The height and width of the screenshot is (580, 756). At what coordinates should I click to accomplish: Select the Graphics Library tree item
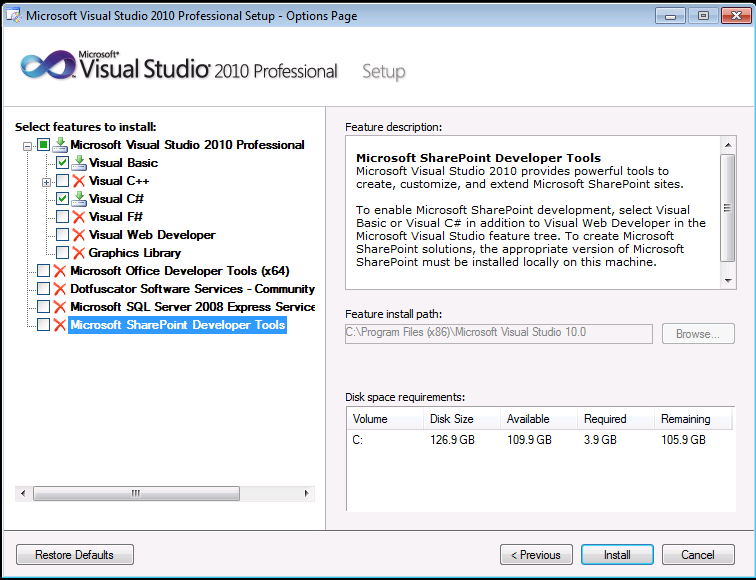point(135,253)
